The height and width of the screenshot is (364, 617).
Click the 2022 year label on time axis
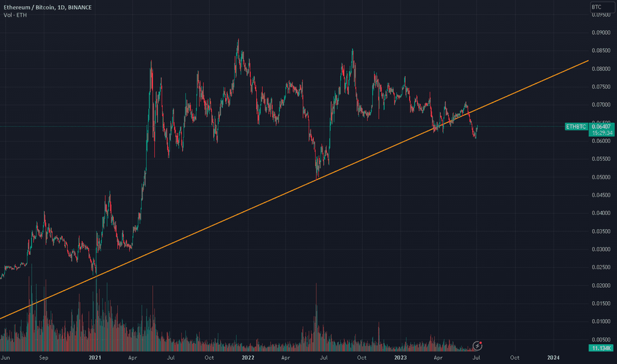click(248, 357)
